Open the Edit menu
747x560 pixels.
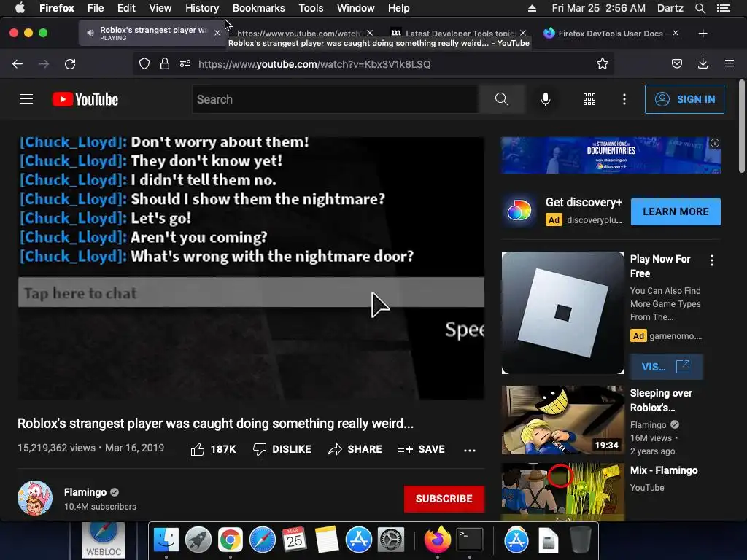[126, 8]
